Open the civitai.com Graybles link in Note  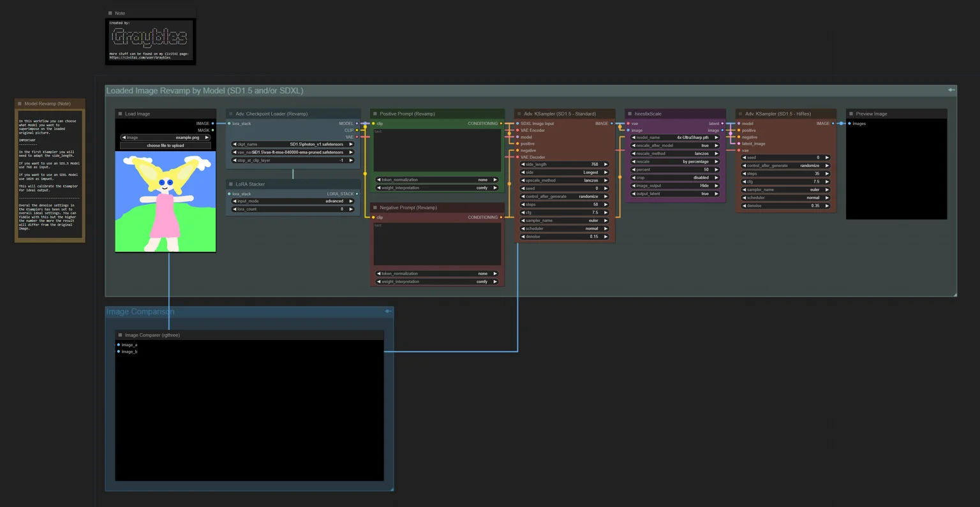coord(140,57)
